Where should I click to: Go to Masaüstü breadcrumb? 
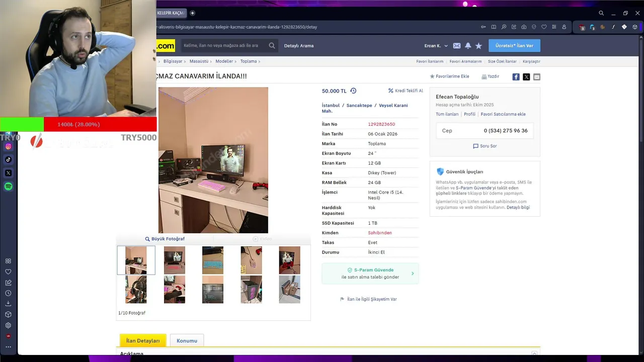pos(199,61)
